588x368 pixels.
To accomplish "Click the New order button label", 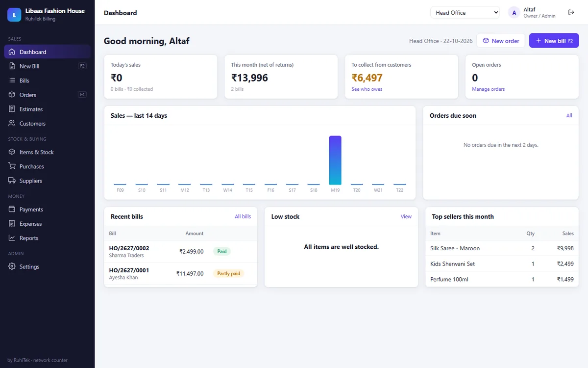I will point(505,41).
